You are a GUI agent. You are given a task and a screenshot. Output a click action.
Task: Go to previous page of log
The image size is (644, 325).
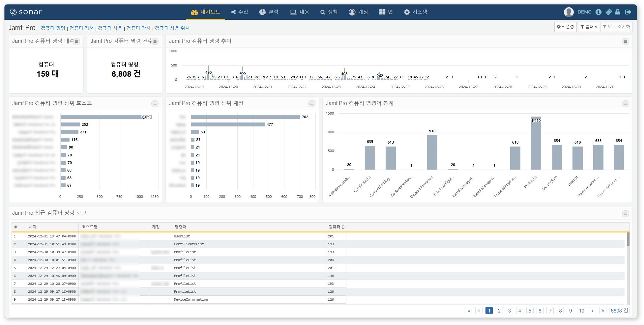pos(479,311)
